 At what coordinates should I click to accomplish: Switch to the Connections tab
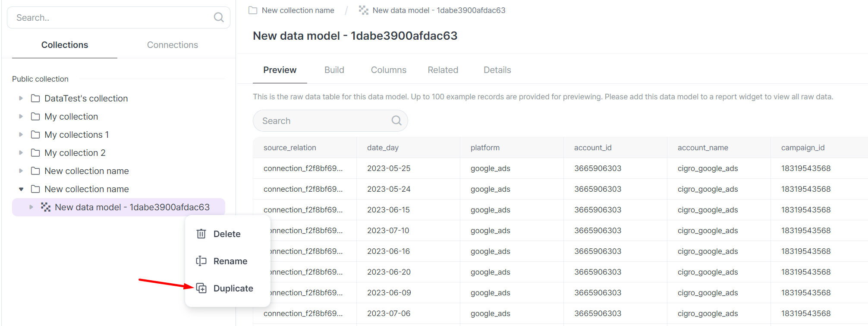tap(172, 45)
